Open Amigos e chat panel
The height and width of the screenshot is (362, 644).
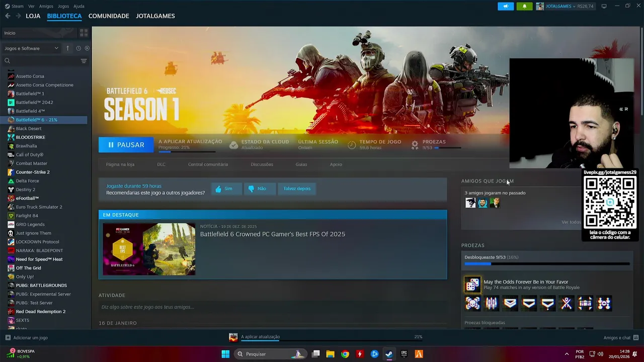pyautogui.click(x=621, y=338)
